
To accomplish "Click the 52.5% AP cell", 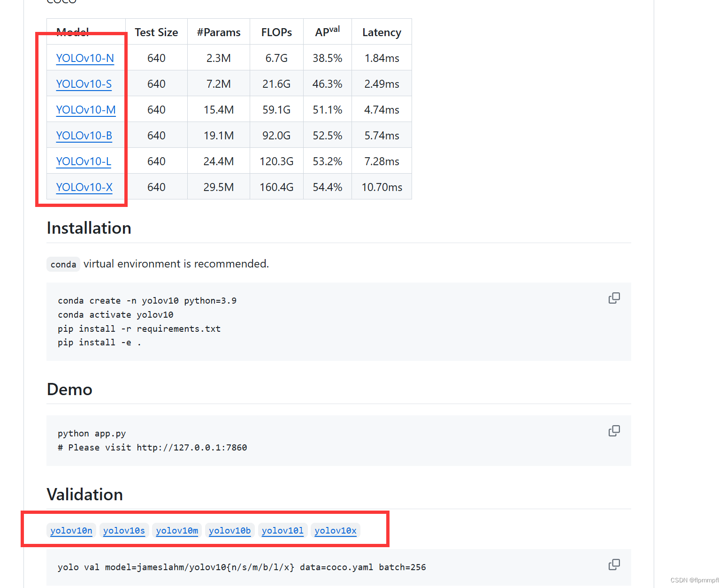I will (328, 136).
